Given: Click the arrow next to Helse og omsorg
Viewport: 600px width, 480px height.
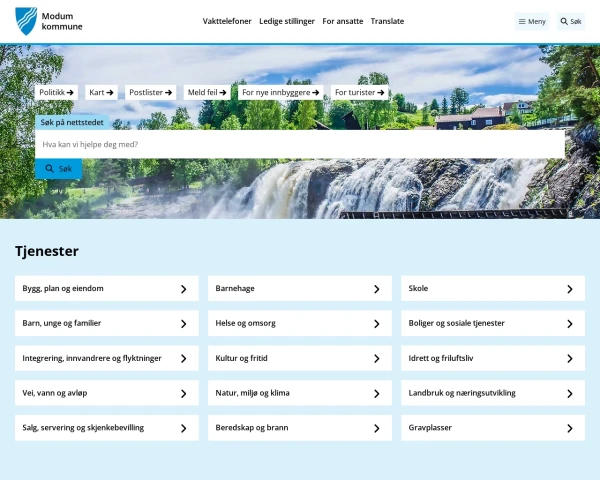Looking at the screenshot, I should point(377,324).
